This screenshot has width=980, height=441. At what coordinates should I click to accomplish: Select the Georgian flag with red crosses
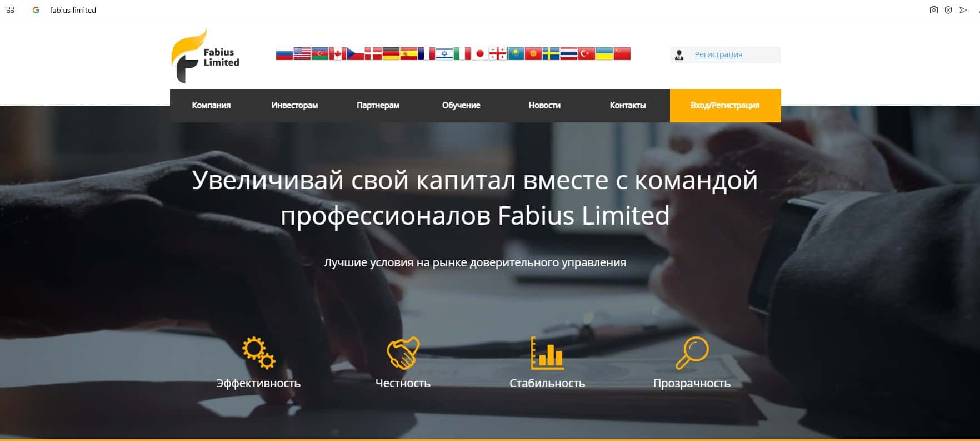point(498,53)
